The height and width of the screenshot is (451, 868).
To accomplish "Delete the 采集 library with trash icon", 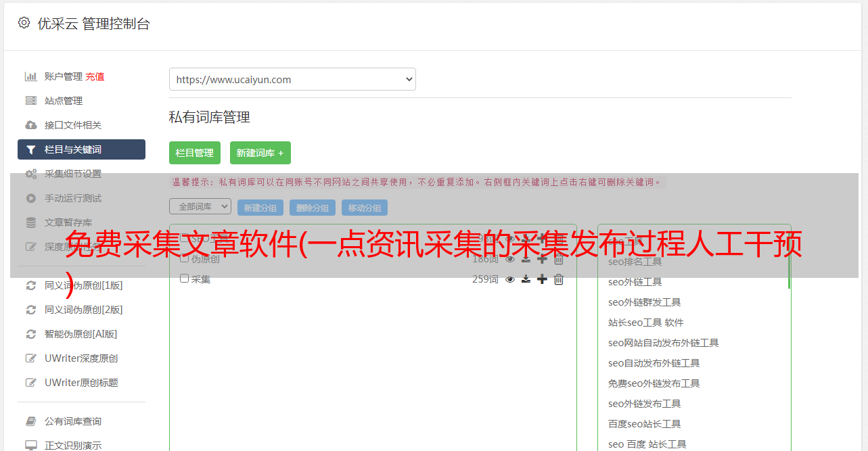I will click(558, 279).
